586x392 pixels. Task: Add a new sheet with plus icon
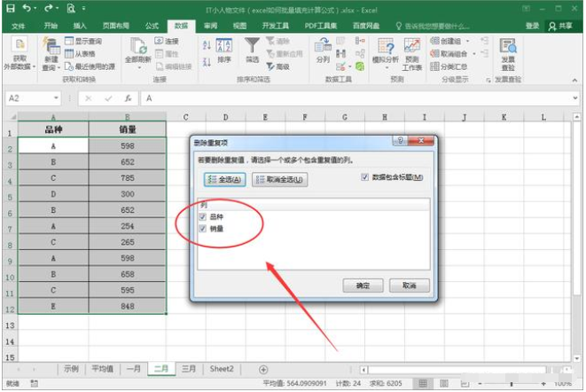pyautogui.click(x=263, y=369)
